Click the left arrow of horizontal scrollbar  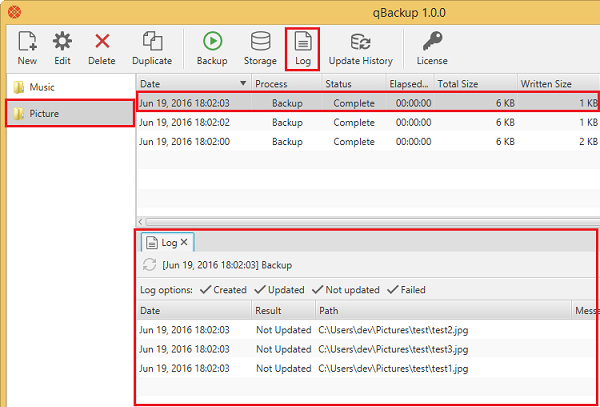[x=140, y=222]
